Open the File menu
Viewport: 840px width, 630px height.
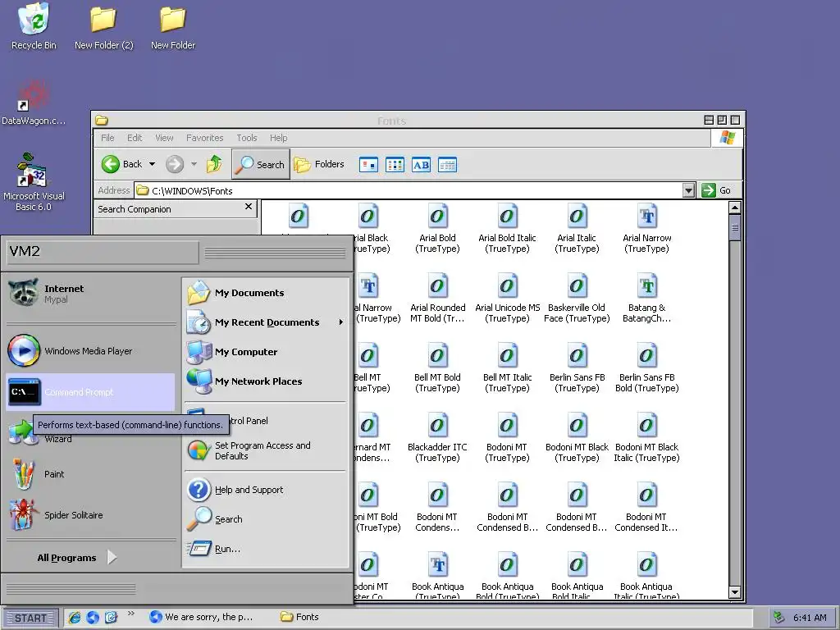tap(107, 138)
